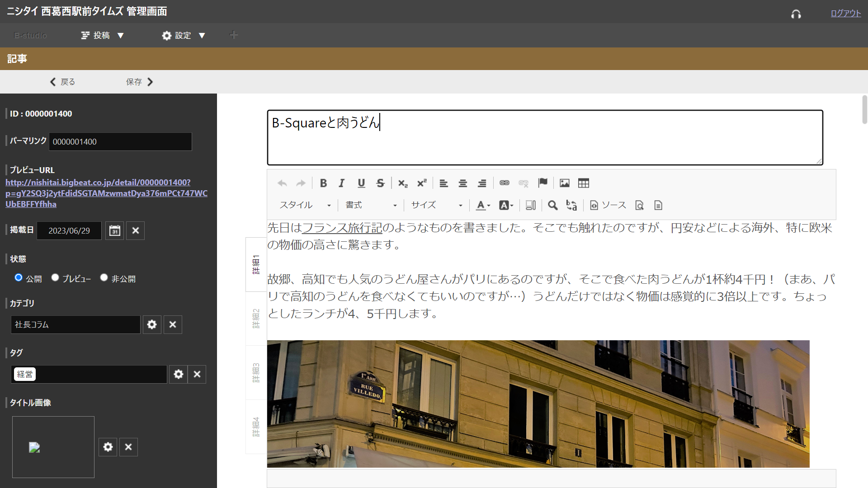Insert a hyperlink with link icon
This screenshot has width=868, height=488.
(x=505, y=183)
